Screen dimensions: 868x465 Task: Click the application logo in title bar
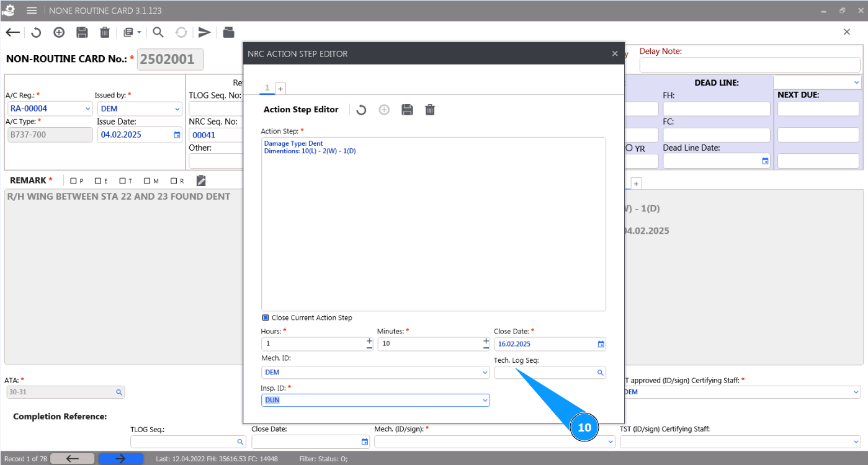point(9,11)
